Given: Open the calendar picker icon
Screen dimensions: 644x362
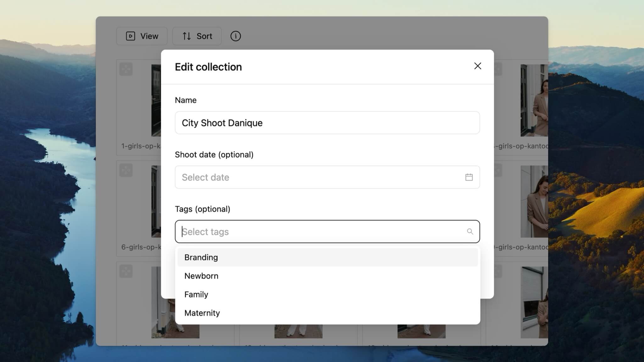Looking at the screenshot, I should tap(469, 177).
